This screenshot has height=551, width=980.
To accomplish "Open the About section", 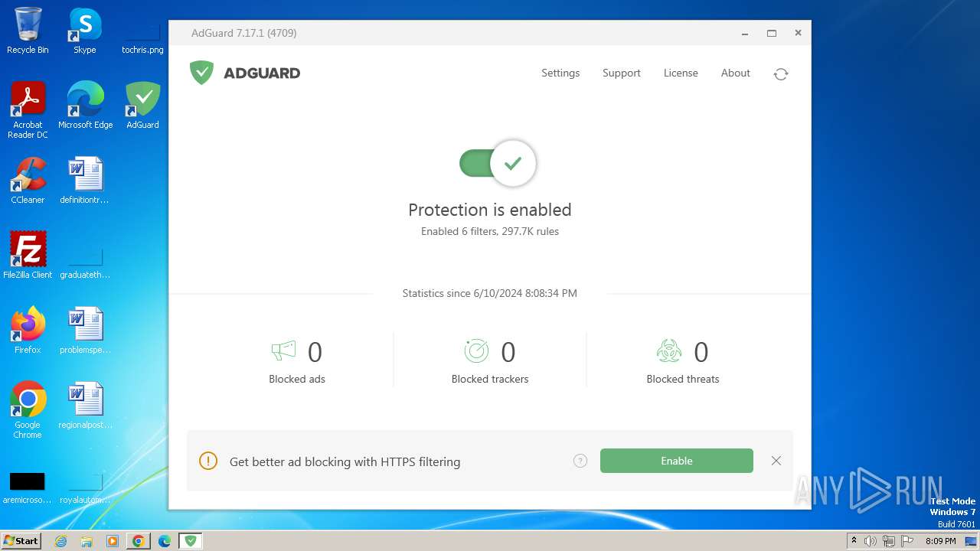I will (735, 73).
